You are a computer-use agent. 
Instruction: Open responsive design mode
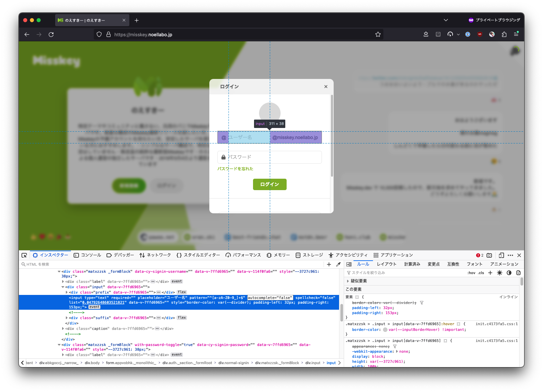[x=502, y=255]
